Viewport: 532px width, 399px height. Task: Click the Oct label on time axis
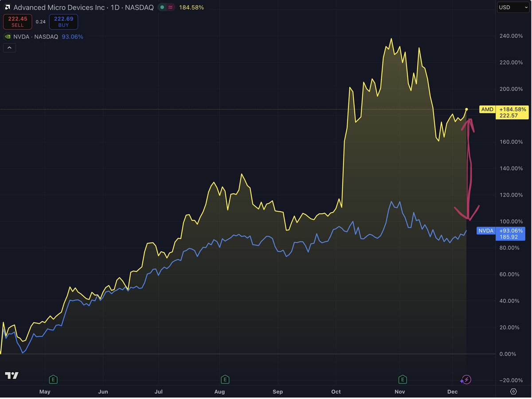tap(336, 392)
